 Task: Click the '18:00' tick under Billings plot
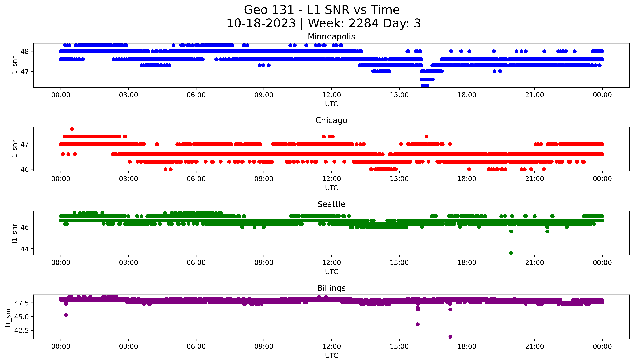click(467, 346)
